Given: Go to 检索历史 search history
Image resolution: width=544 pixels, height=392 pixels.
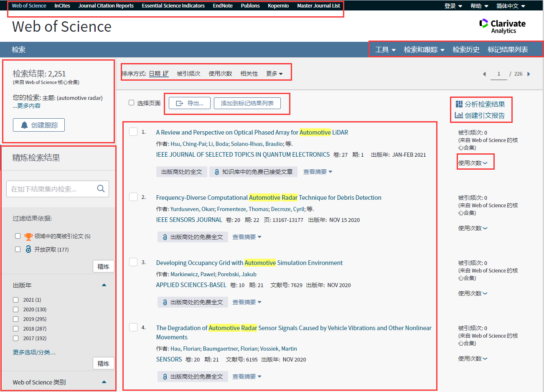Looking at the screenshot, I should [466, 49].
